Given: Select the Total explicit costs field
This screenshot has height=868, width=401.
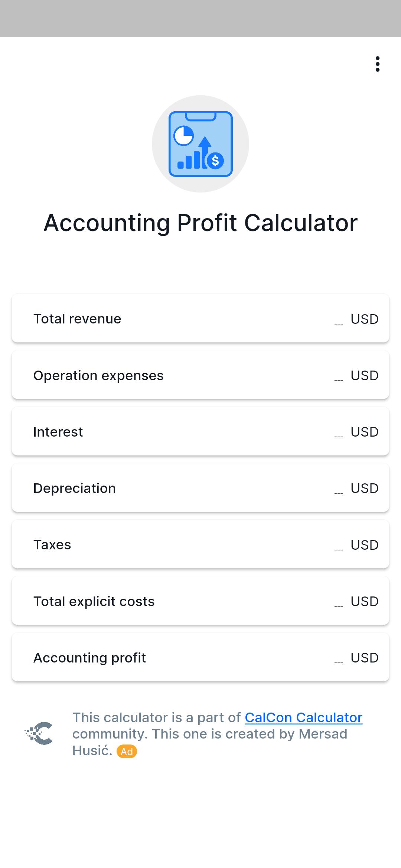Looking at the screenshot, I should [x=200, y=601].
